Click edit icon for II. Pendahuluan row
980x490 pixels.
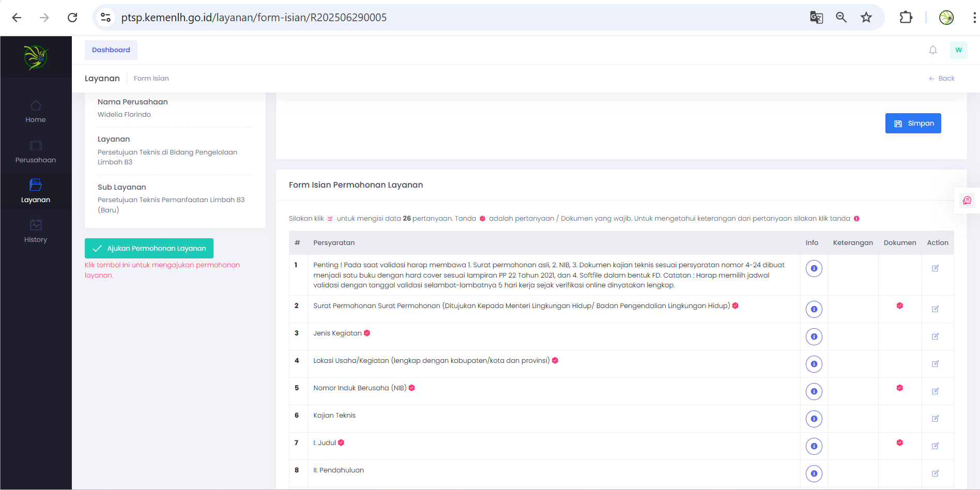point(935,473)
